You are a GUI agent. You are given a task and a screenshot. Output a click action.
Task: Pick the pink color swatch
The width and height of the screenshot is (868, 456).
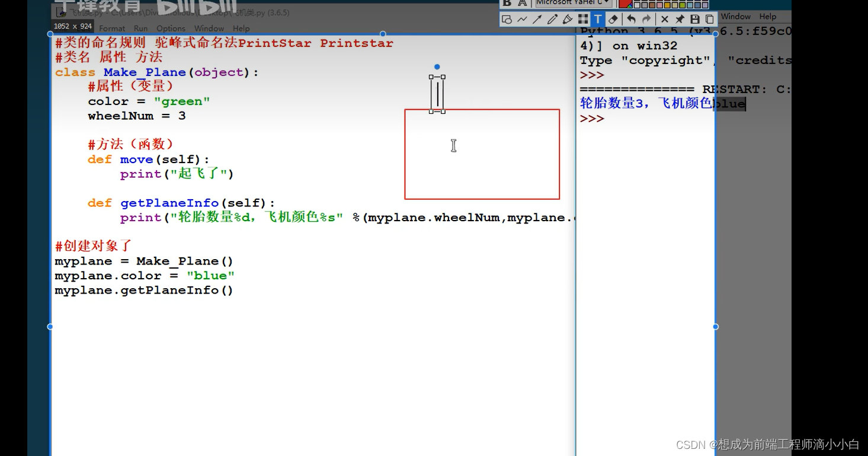coord(659,5)
